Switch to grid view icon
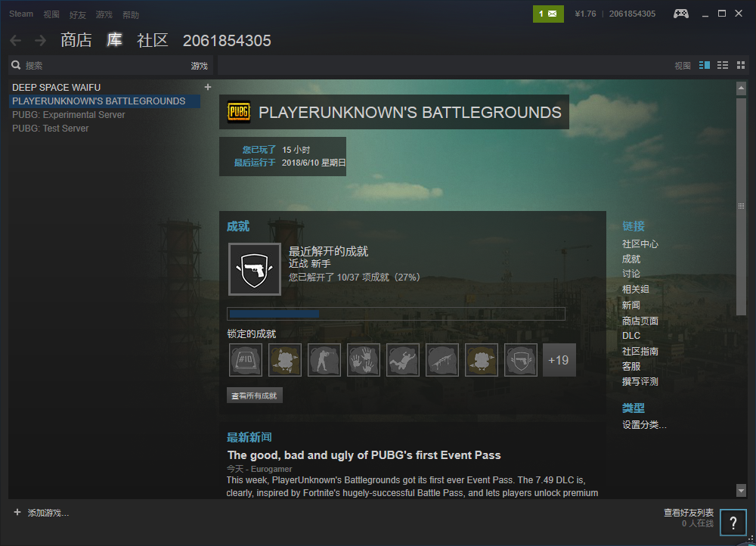 pos(741,65)
